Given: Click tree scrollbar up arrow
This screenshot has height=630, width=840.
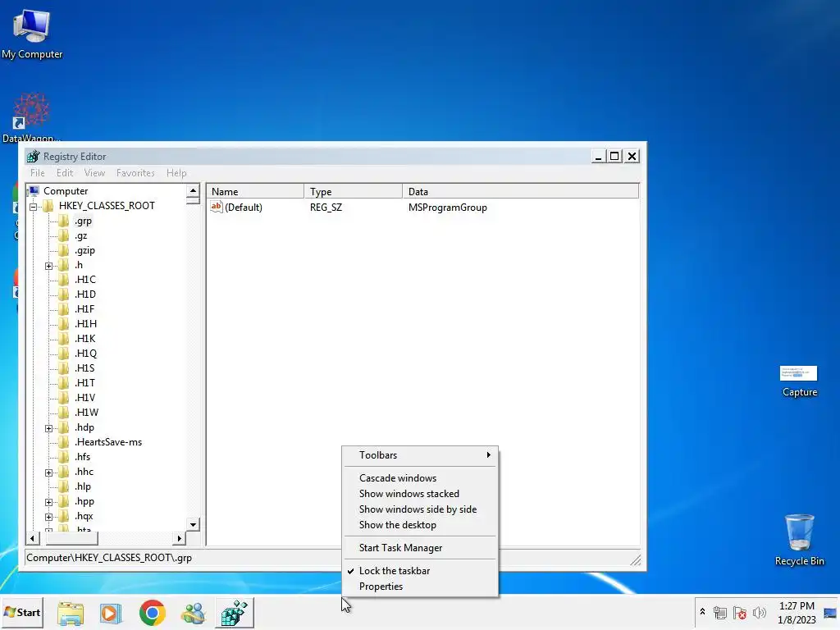Looking at the screenshot, I should 193,190.
